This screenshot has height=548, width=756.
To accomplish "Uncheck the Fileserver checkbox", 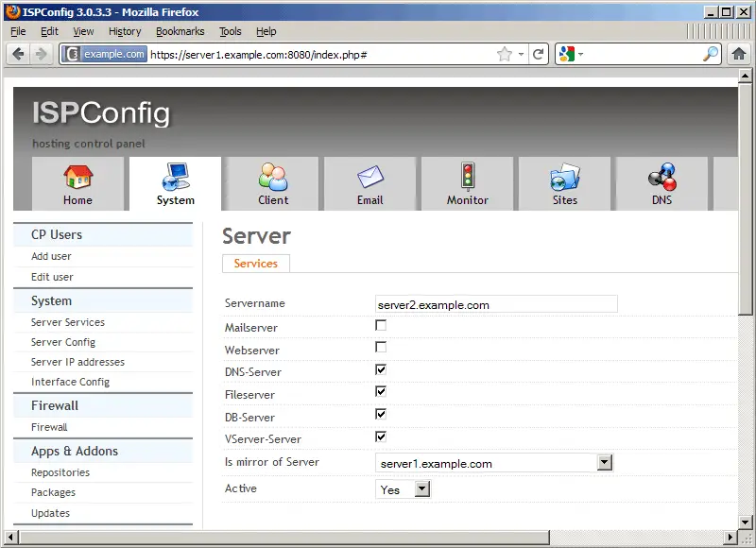I will [381, 391].
